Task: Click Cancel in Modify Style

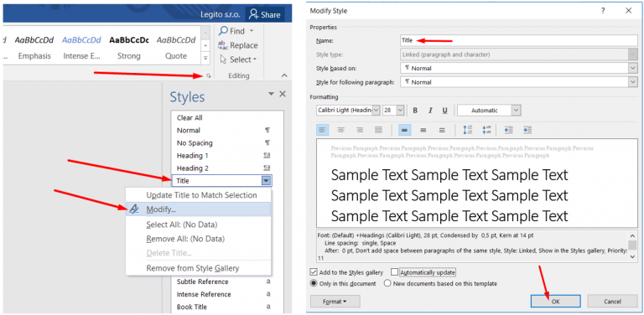Action: pyautogui.click(x=612, y=301)
